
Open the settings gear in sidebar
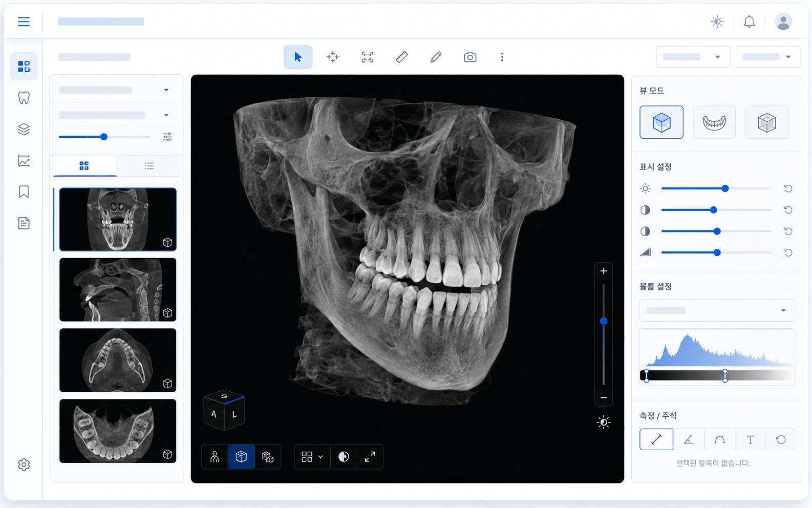click(x=24, y=464)
